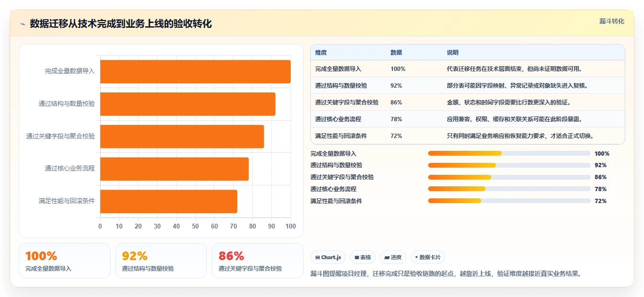Click the description starting 金额、状态和时间字段
644x297 pixels.
pyautogui.click(x=508, y=102)
